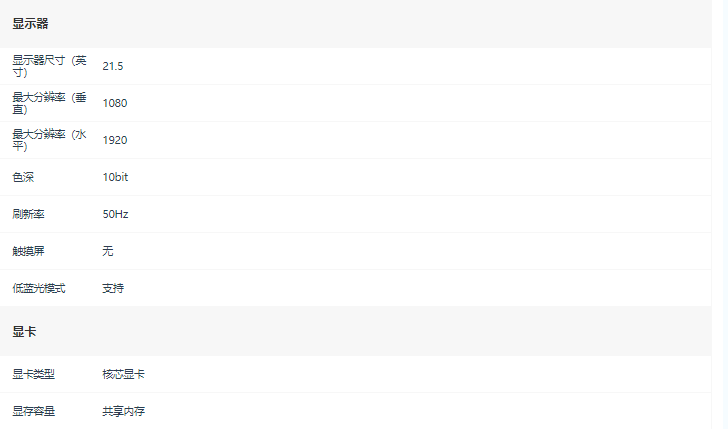Select the 显示器尺寸（英寸） label
The height and width of the screenshot is (429, 728).
[50, 66]
